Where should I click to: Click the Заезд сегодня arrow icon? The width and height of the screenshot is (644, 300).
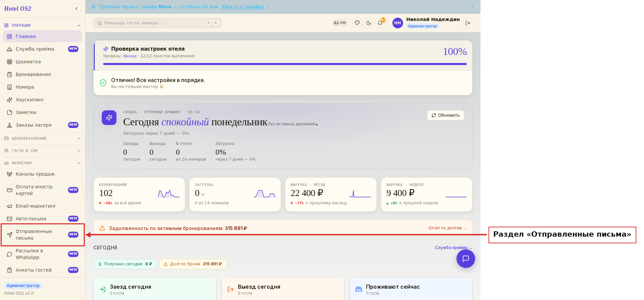click(x=102, y=289)
